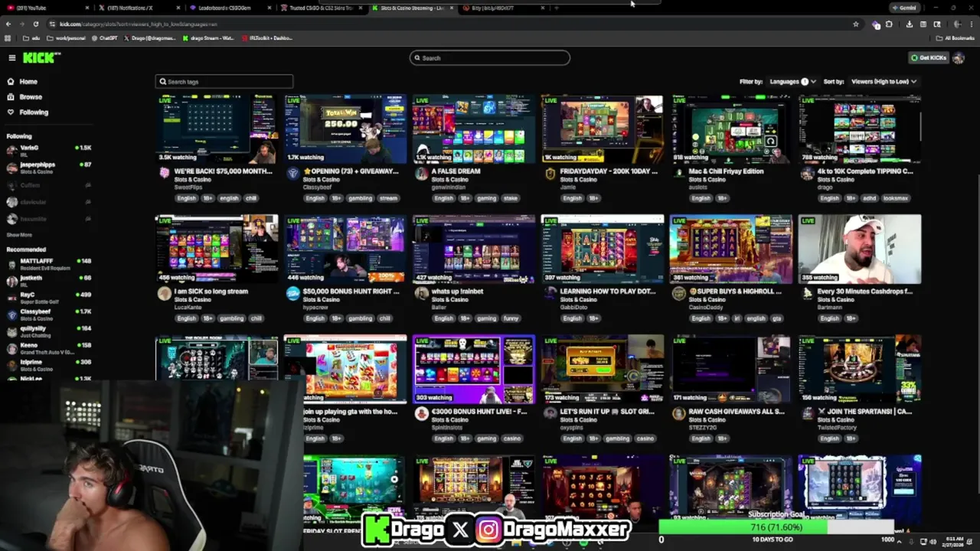Viewport: 980px width, 551px height.
Task: Open the ChatGPT bookmark
Action: 103,37
